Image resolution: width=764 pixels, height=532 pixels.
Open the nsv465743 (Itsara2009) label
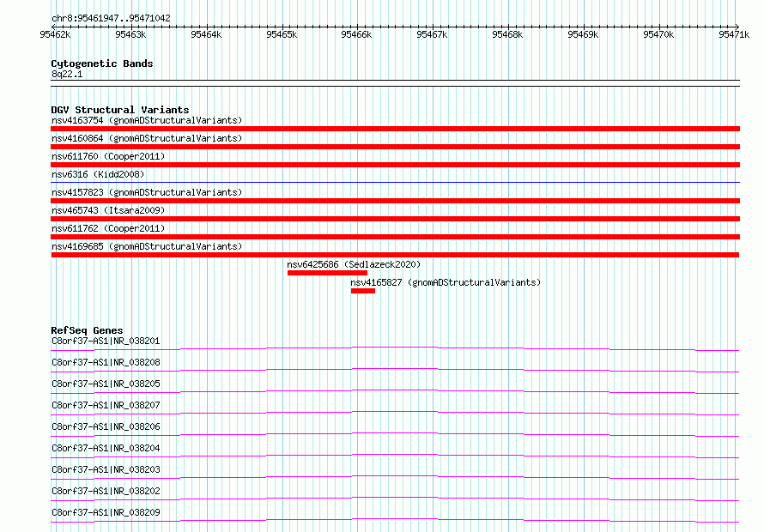108,210
